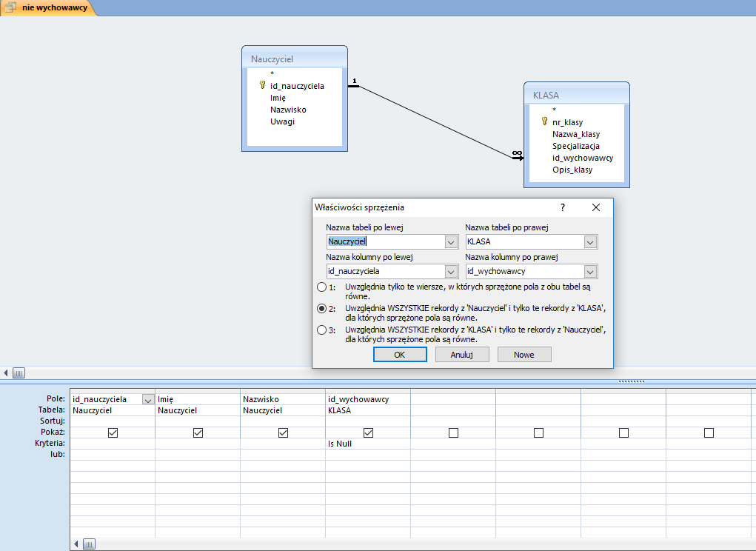Viewport: 756px width, 551px height.
Task: Select join option 1 for equal rows only
Action: [321, 287]
